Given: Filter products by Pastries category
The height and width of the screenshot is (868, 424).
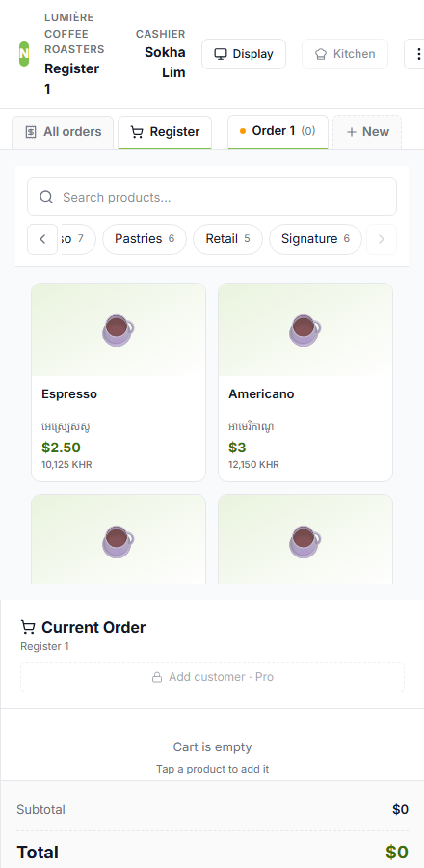Looking at the screenshot, I should coord(145,239).
